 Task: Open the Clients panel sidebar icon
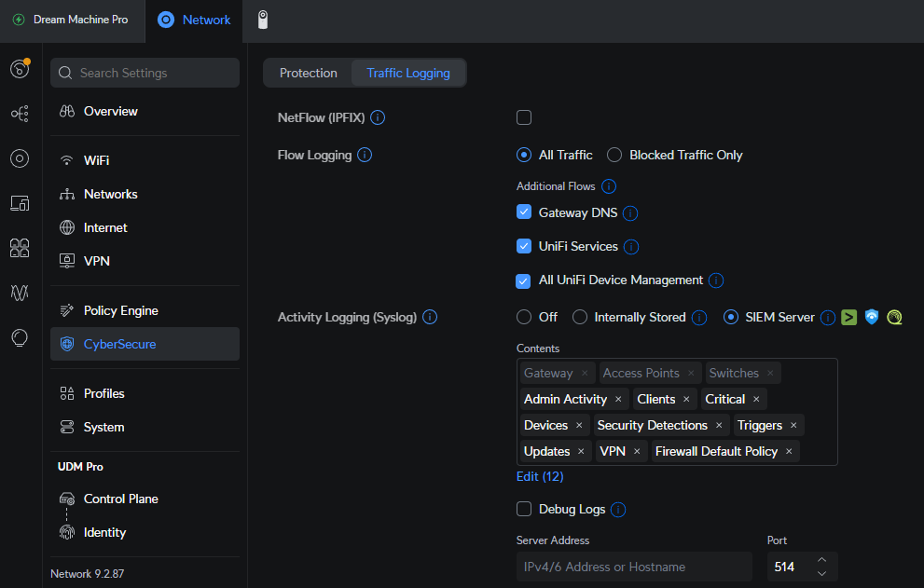pos(19,248)
